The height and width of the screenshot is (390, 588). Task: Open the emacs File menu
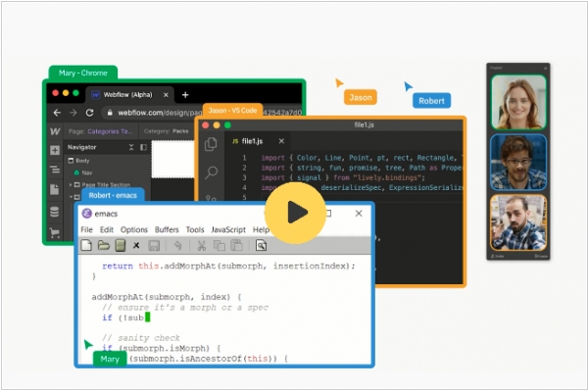click(86, 229)
